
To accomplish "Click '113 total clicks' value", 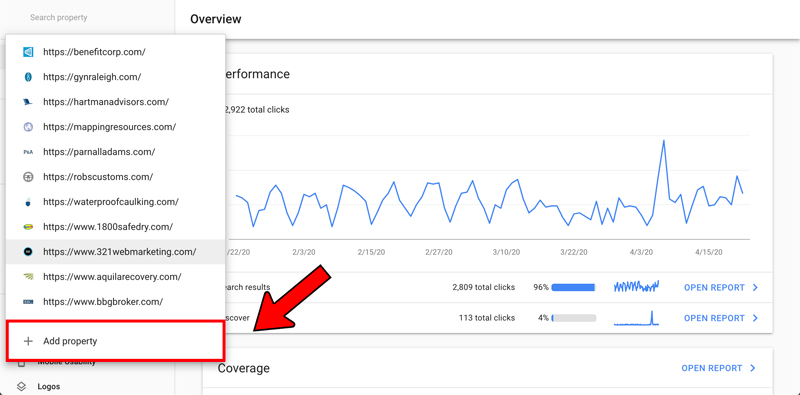I will pyautogui.click(x=487, y=318).
